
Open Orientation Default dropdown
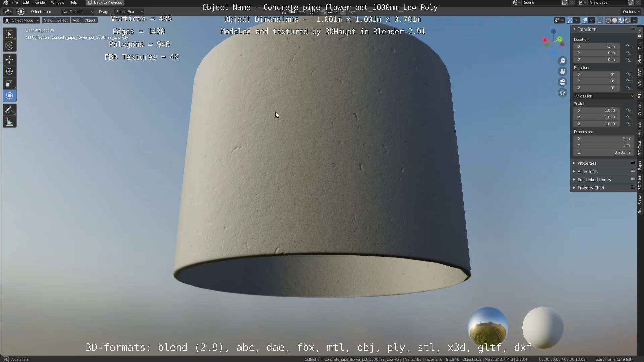pos(78,12)
